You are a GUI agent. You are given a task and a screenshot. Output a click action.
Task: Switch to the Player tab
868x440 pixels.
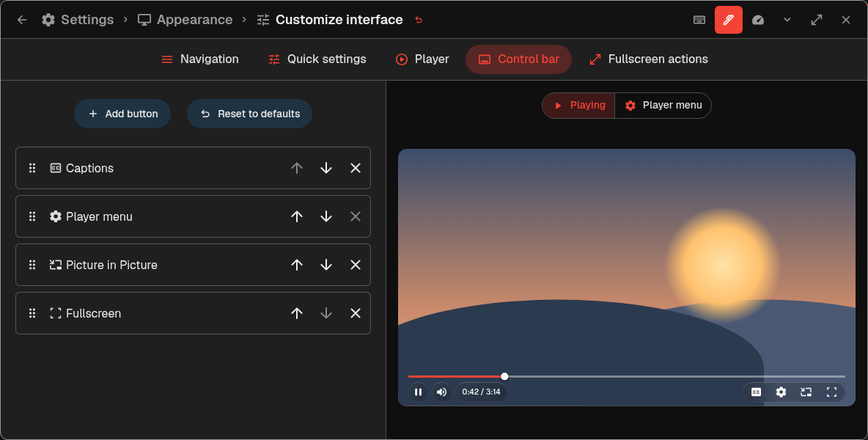click(422, 59)
